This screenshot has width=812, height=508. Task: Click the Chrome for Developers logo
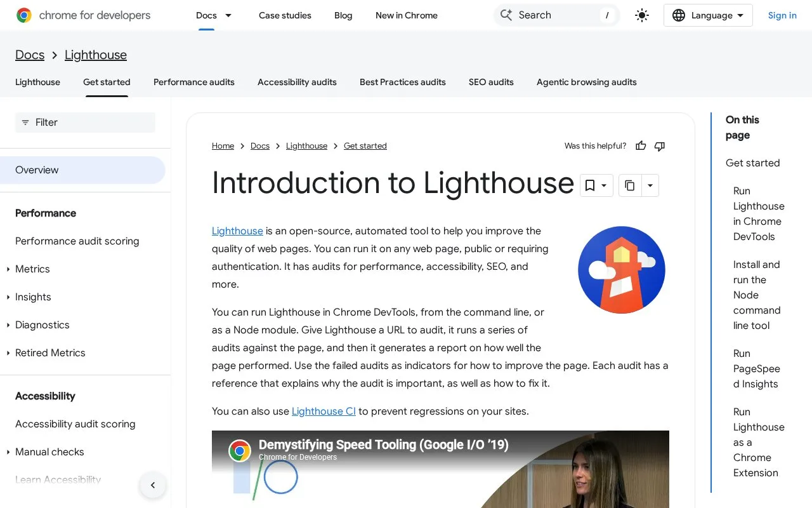click(x=83, y=15)
